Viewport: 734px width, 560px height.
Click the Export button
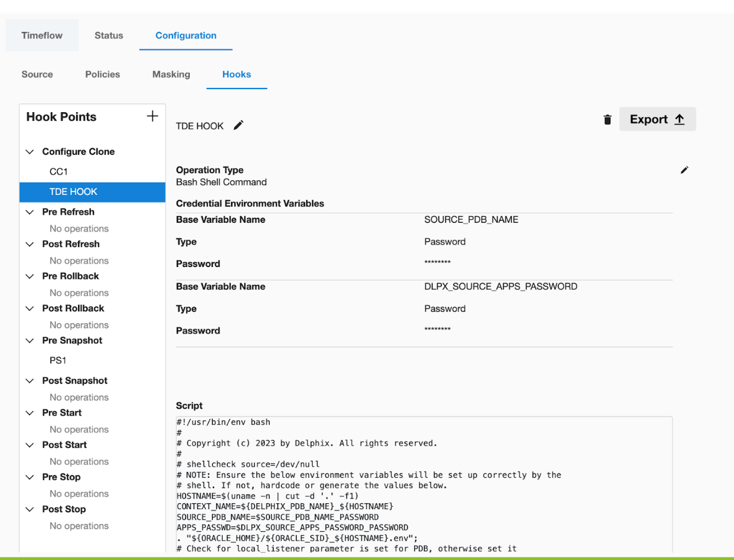tap(657, 119)
